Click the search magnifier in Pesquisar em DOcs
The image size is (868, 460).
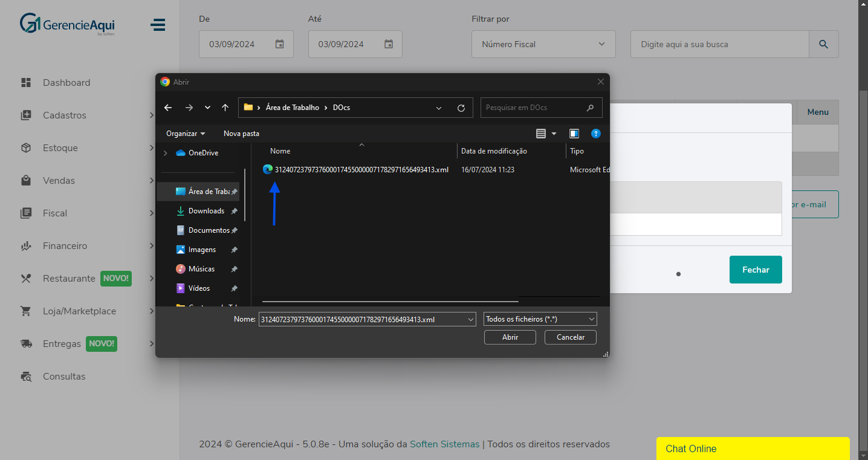point(591,108)
